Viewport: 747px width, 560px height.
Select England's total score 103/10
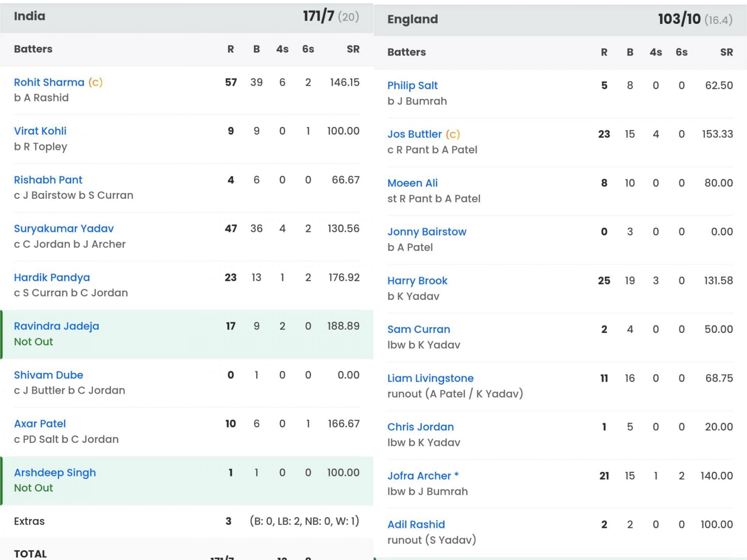(679, 19)
